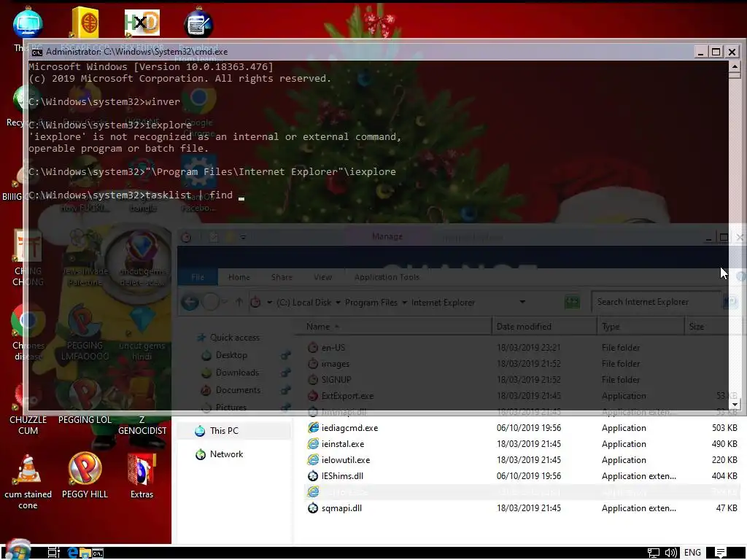Click the 06/10/2019 19:56 date of IEShims.dll

coord(529,476)
